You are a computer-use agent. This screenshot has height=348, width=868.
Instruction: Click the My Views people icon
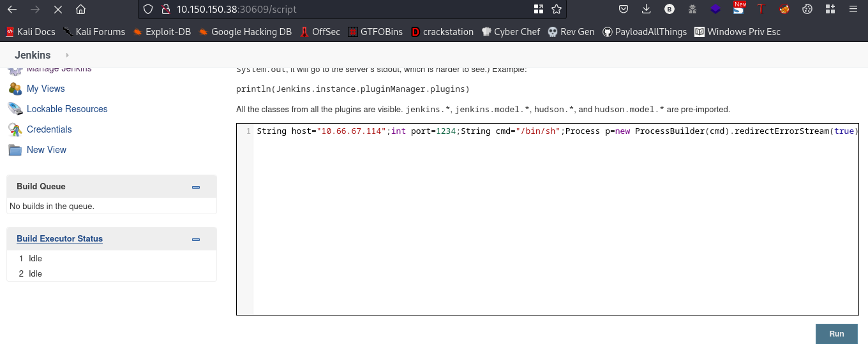tap(15, 89)
